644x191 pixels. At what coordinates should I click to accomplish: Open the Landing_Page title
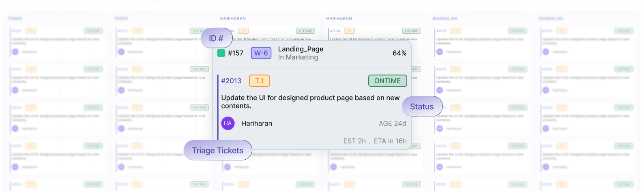301,49
